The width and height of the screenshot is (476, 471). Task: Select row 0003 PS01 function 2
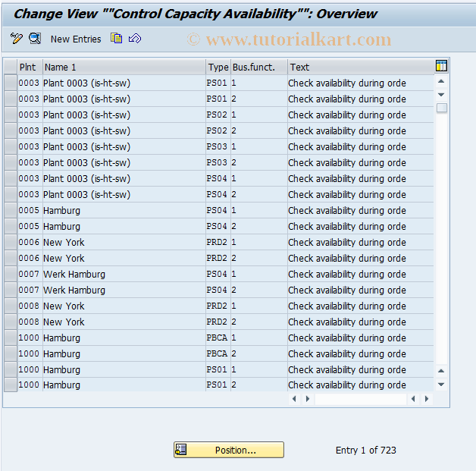click(x=11, y=99)
